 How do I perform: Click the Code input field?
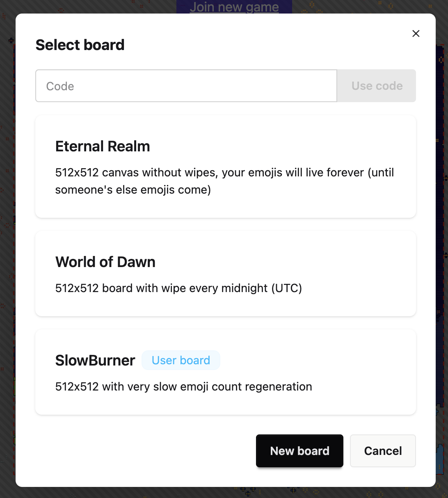(x=186, y=86)
